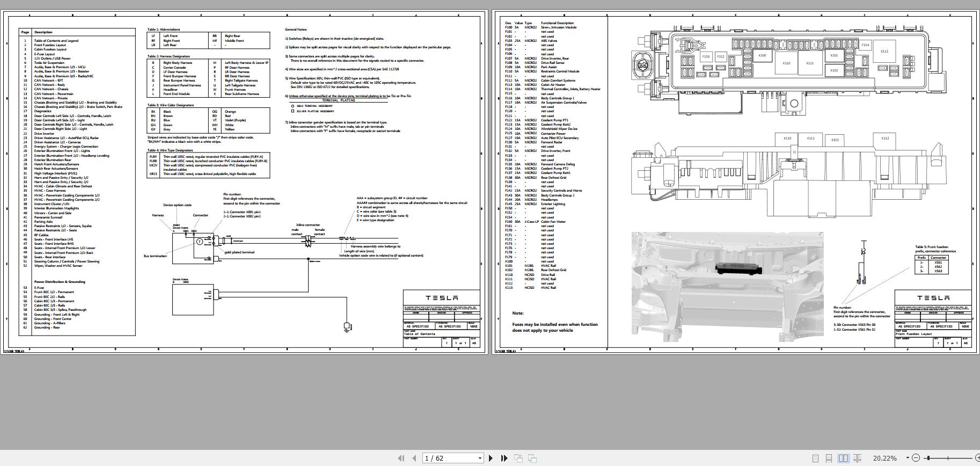Zoom out with the minus icon
This screenshot has width=980, height=466.
[x=916, y=458]
